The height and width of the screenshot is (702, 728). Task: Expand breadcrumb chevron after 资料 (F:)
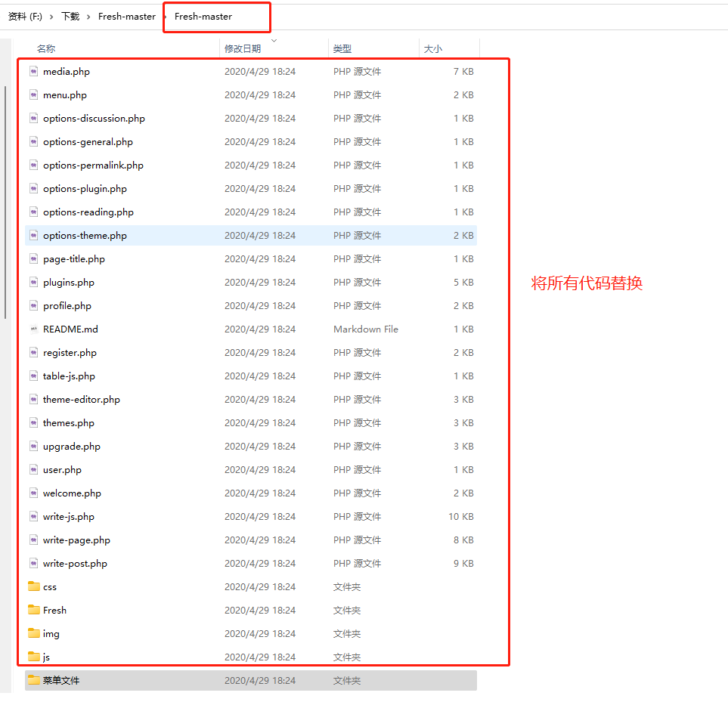click(51, 17)
